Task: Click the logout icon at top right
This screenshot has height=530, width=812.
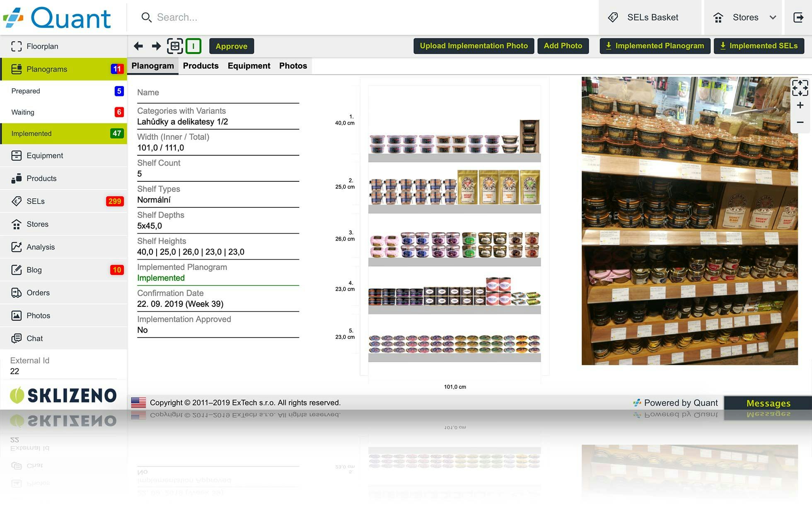Action: click(798, 17)
